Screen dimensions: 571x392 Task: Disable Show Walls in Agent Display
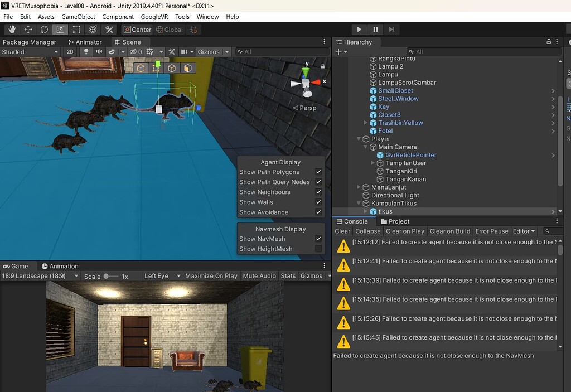[x=318, y=202]
